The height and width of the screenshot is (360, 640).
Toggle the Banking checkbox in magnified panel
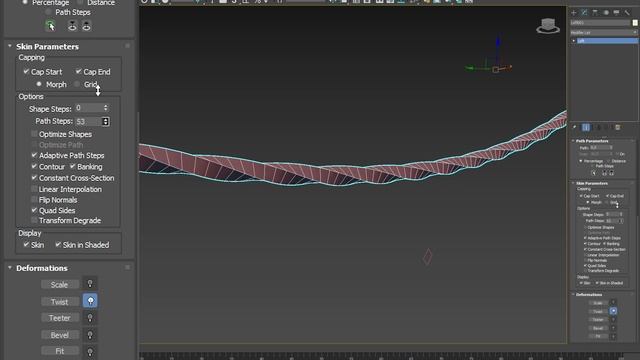pos(73,167)
